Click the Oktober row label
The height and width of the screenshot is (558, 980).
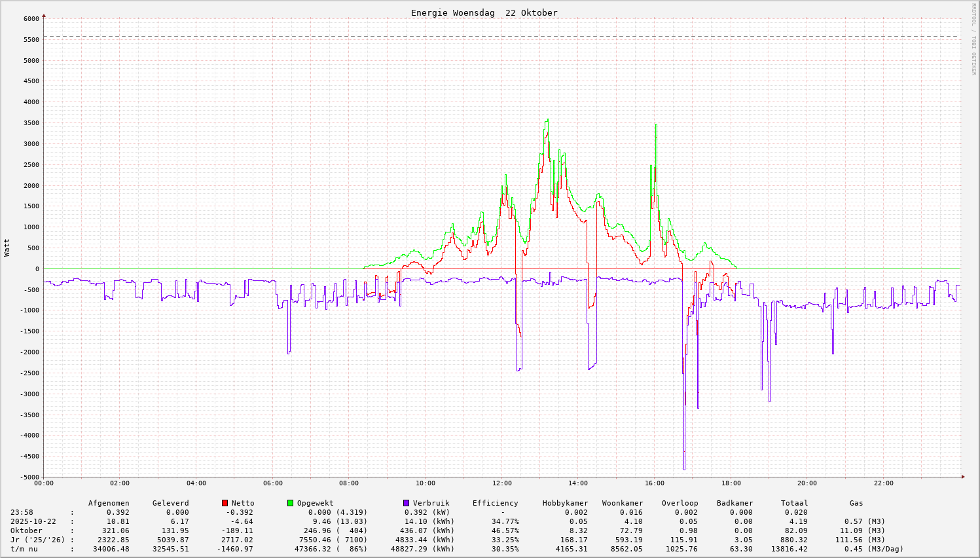pos(26,530)
